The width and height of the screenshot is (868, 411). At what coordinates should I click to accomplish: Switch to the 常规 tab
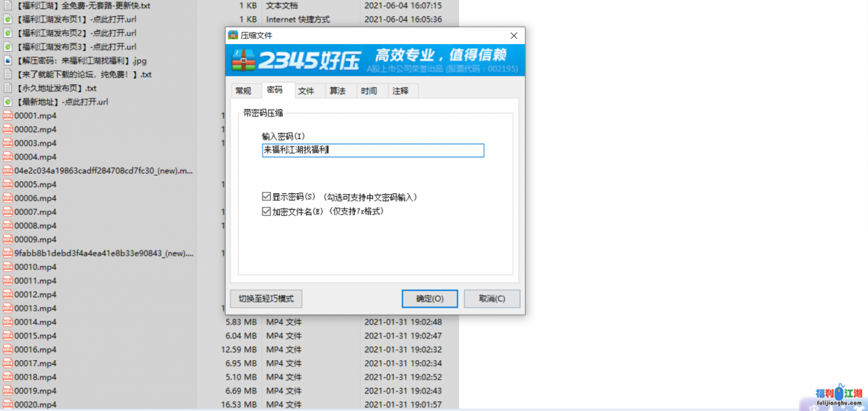click(243, 91)
